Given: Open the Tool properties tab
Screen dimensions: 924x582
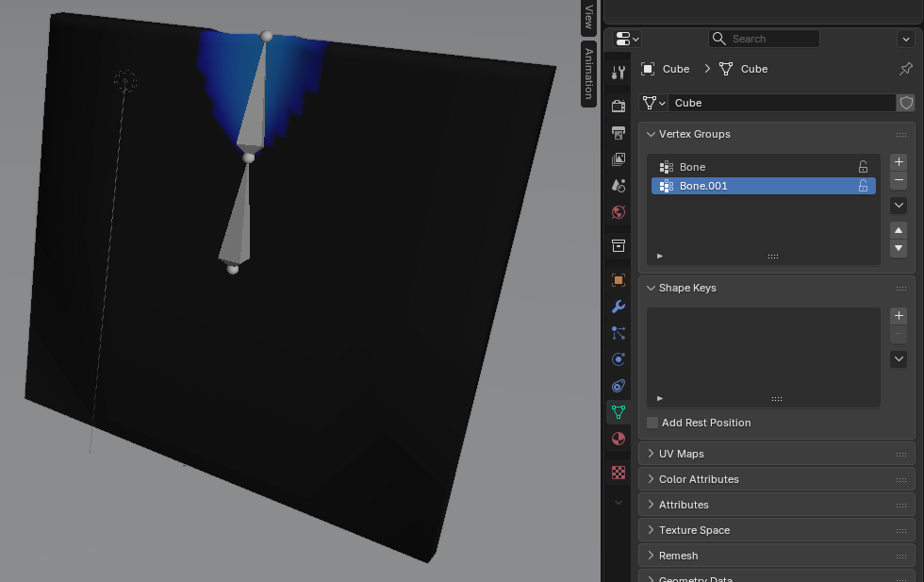Looking at the screenshot, I should click(x=619, y=73).
